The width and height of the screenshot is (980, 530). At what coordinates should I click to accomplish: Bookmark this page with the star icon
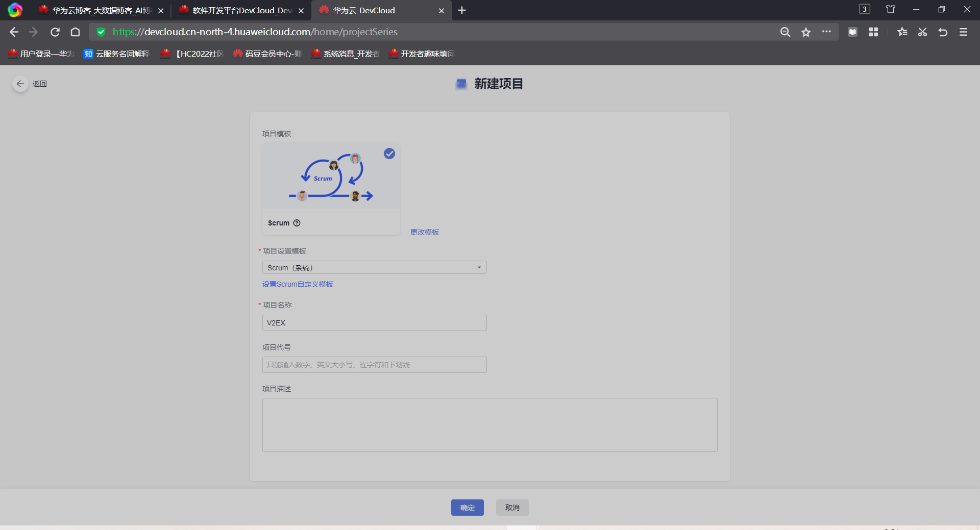point(806,32)
